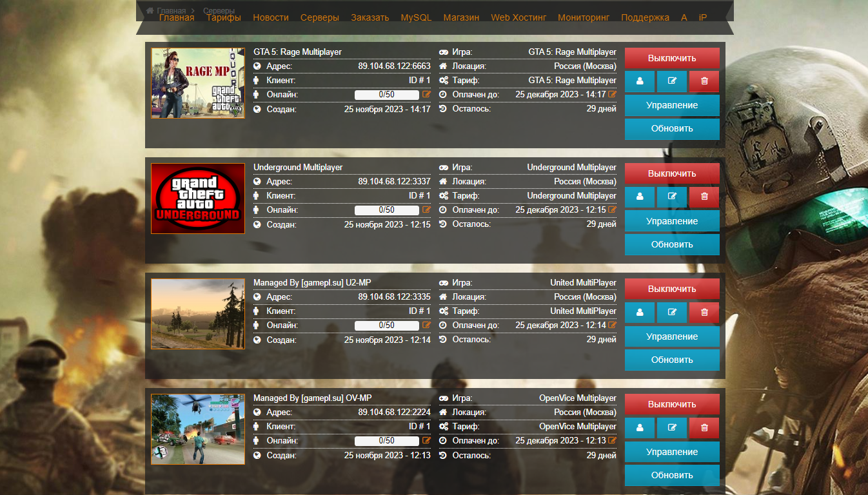
Task: Click the GTA Underground server thumbnail image
Action: pyautogui.click(x=198, y=199)
